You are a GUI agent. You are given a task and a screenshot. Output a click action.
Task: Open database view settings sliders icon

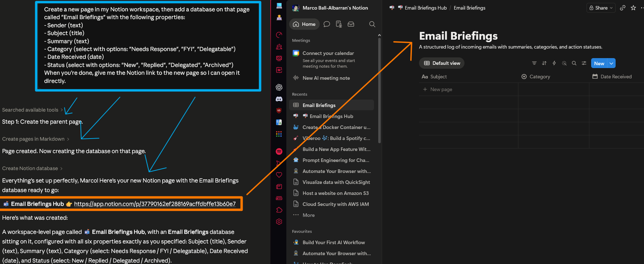584,63
